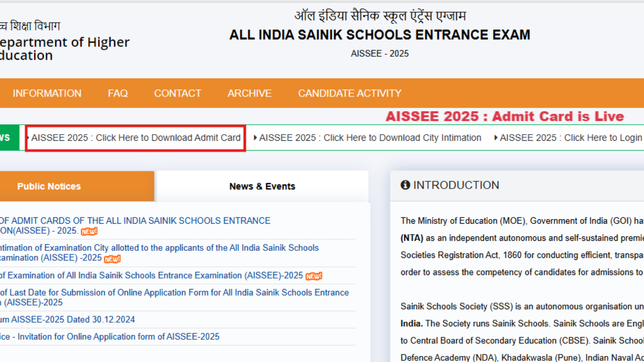The image size is (644, 362).
Task: Switch to the News & Events tab
Action: pyautogui.click(x=262, y=186)
